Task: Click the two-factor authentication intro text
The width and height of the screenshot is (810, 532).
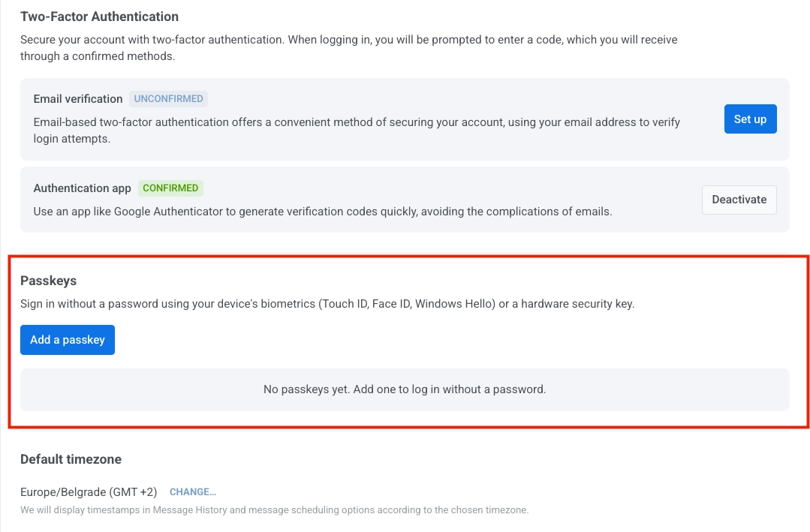Action: [x=349, y=47]
